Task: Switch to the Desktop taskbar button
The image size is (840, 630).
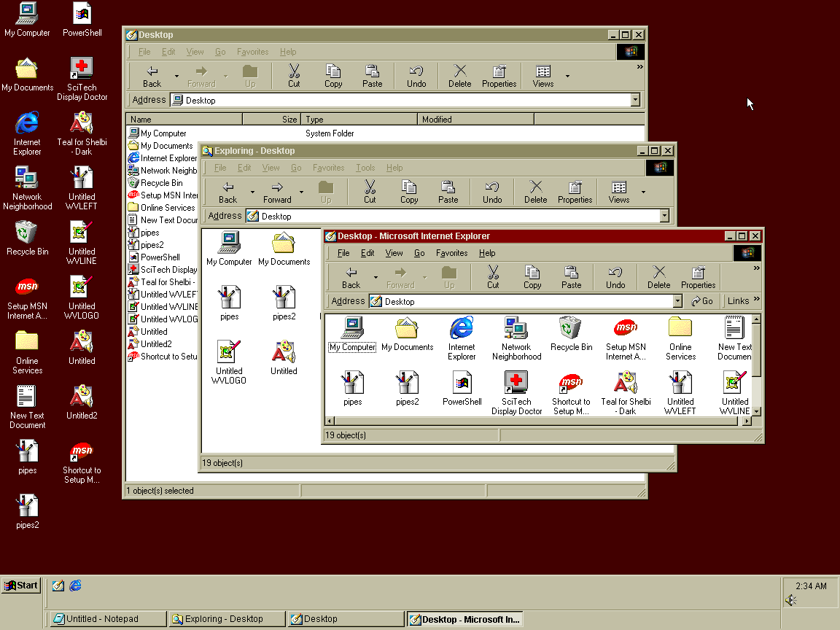Action: [346, 619]
